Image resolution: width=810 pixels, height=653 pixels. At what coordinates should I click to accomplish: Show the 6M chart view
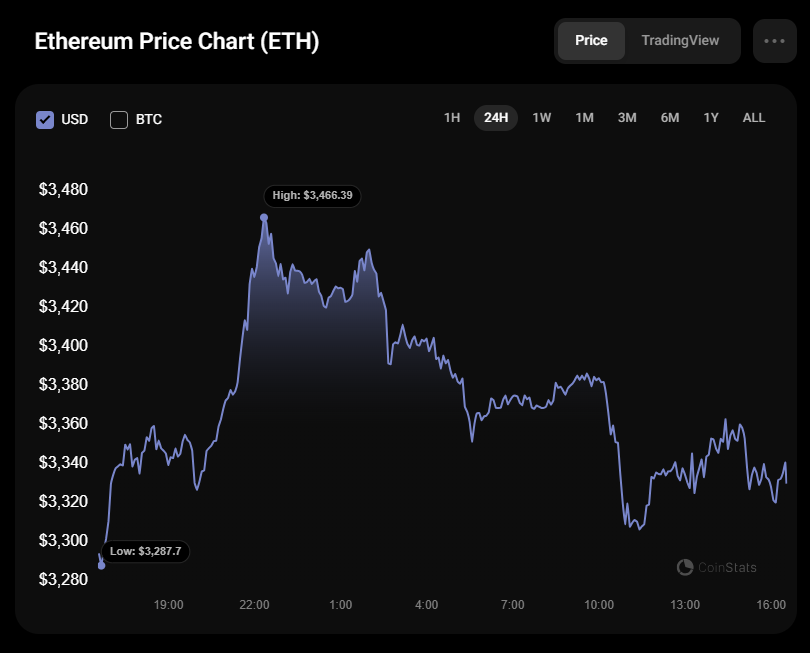click(669, 117)
